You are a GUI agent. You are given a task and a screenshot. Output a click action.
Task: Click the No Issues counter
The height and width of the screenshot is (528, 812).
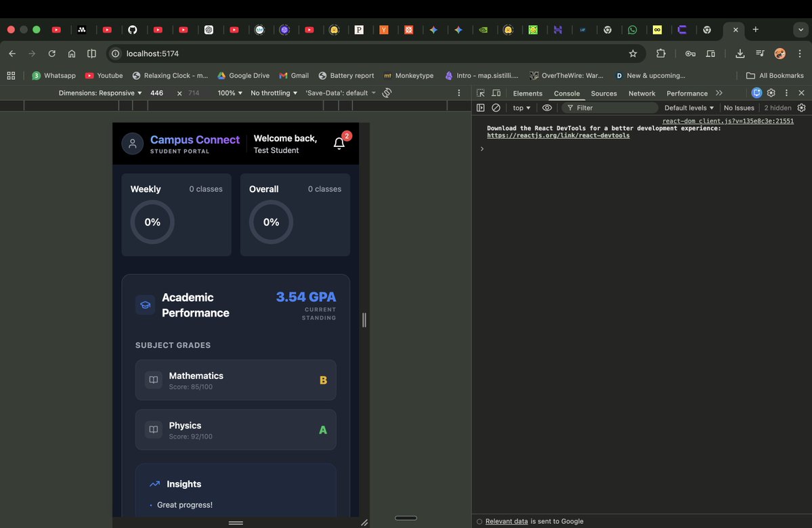(738, 108)
